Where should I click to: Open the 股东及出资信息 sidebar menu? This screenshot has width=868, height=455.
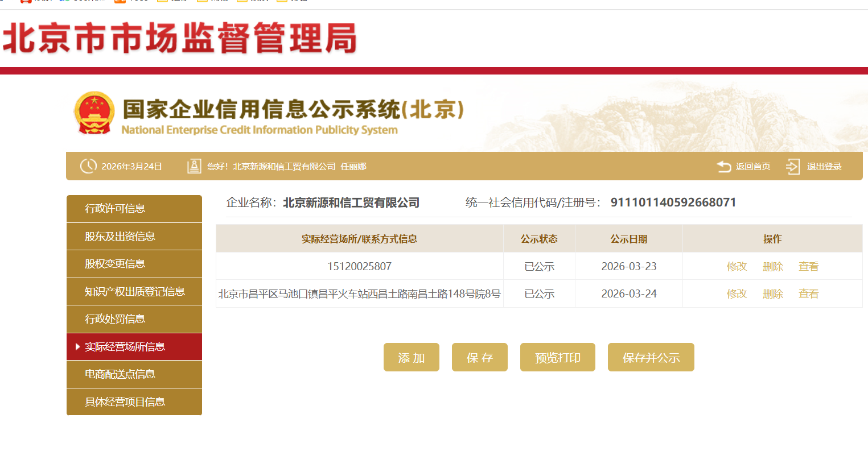point(134,237)
